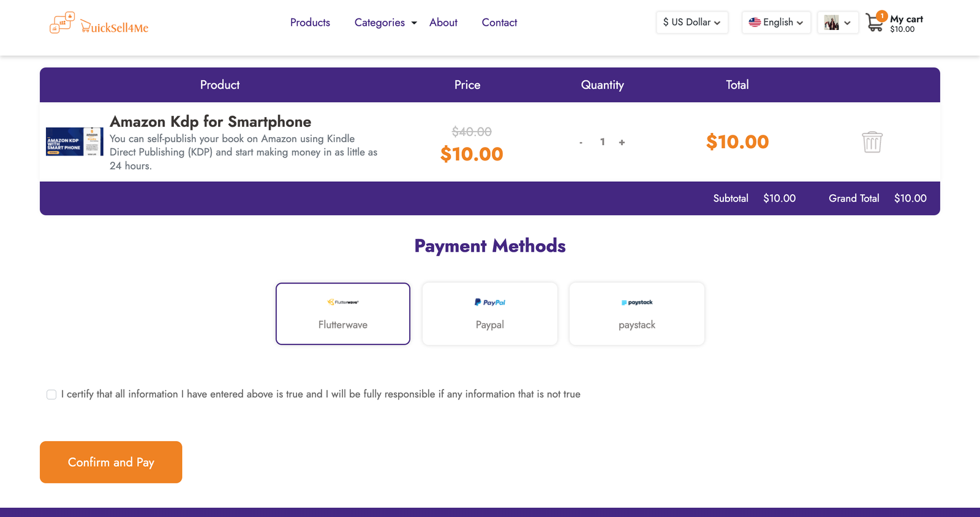Open the Contact link
The width and height of the screenshot is (980, 517).
pos(499,23)
